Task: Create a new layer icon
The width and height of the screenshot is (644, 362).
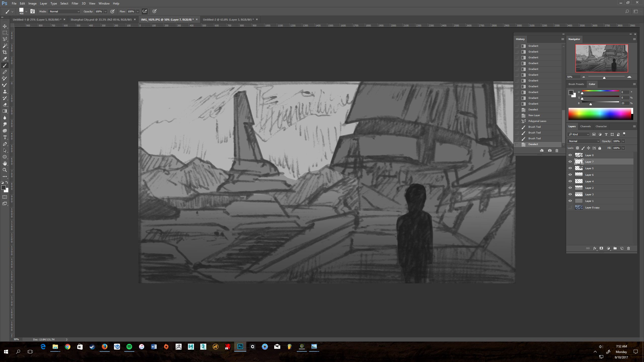Action: coord(622,248)
